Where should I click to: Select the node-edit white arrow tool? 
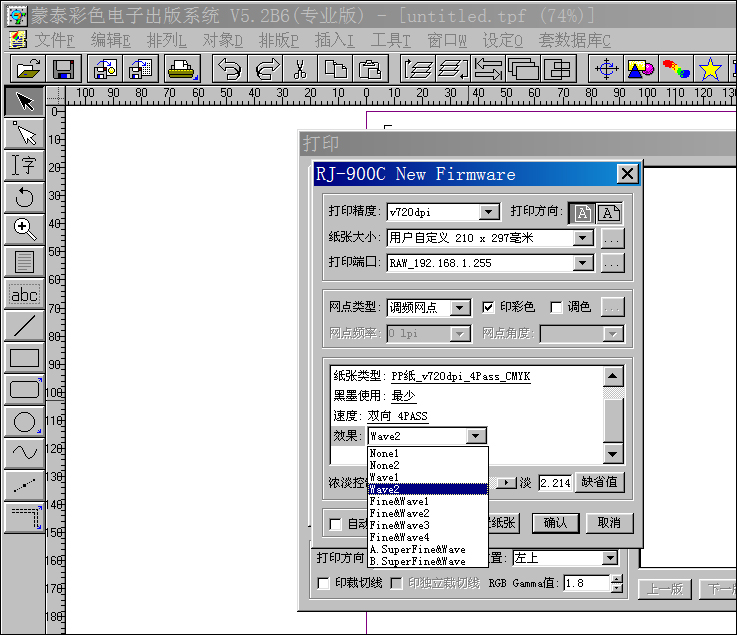(x=24, y=133)
